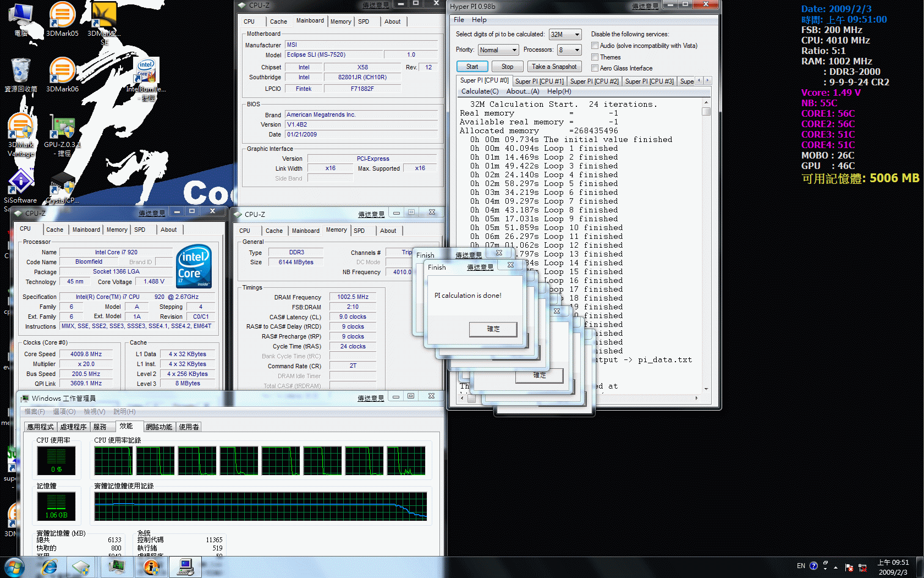
Task: Activate the orange info taskbar icon
Action: (x=151, y=567)
